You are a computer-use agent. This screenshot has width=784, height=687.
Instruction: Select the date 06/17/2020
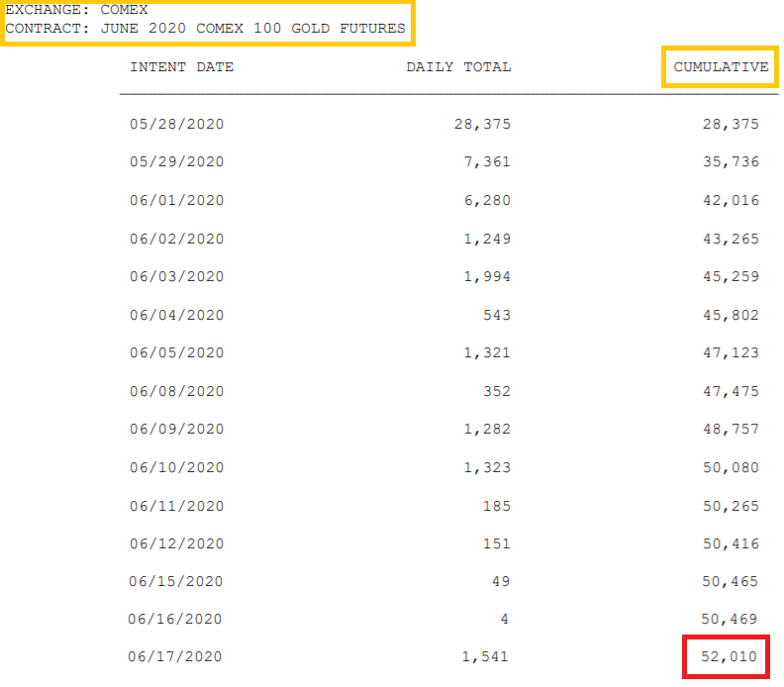[x=174, y=656]
